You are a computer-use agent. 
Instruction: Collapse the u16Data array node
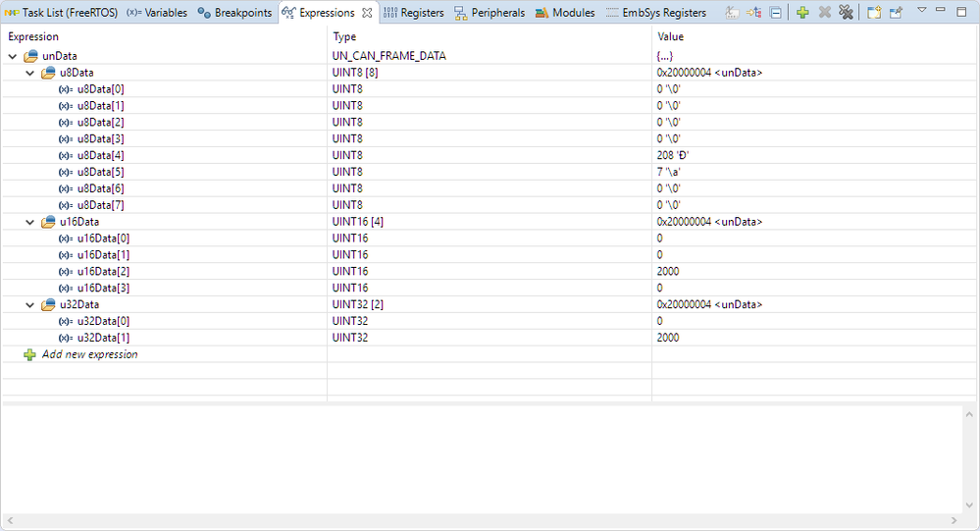pyautogui.click(x=29, y=222)
